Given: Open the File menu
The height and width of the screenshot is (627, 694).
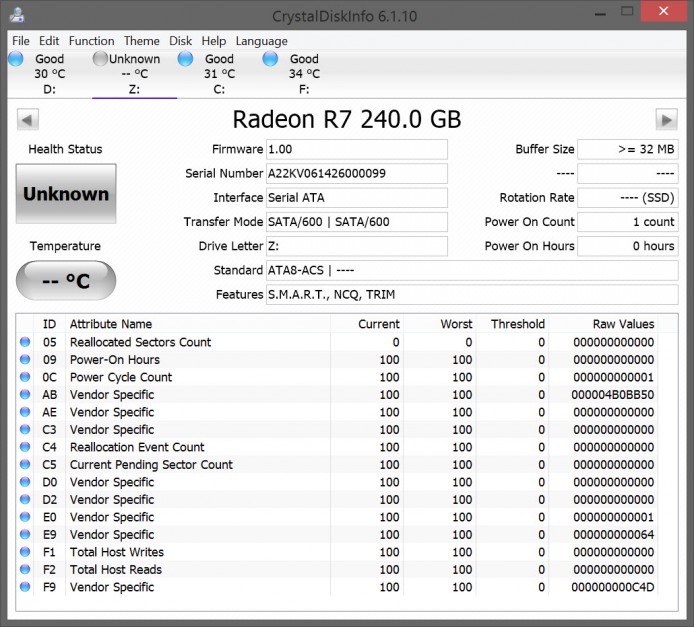Looking at the screenshot, I should pos(21,41).
